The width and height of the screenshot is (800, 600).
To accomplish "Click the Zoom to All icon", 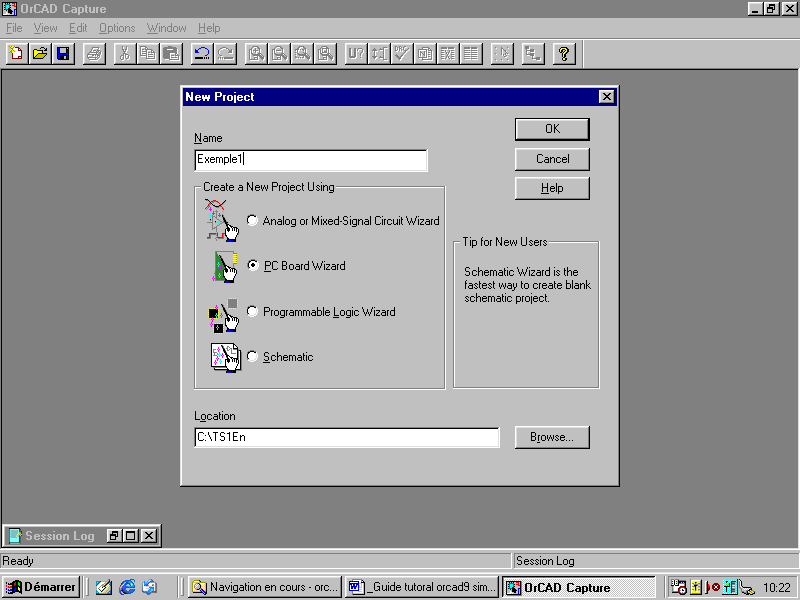I will point(326,54).
